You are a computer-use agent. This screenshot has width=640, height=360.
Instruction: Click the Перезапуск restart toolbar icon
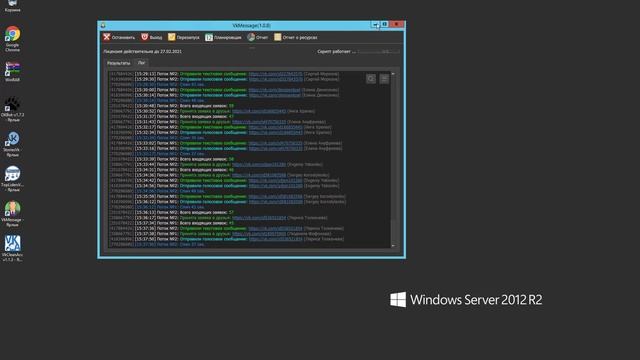[x=172, y=37]
